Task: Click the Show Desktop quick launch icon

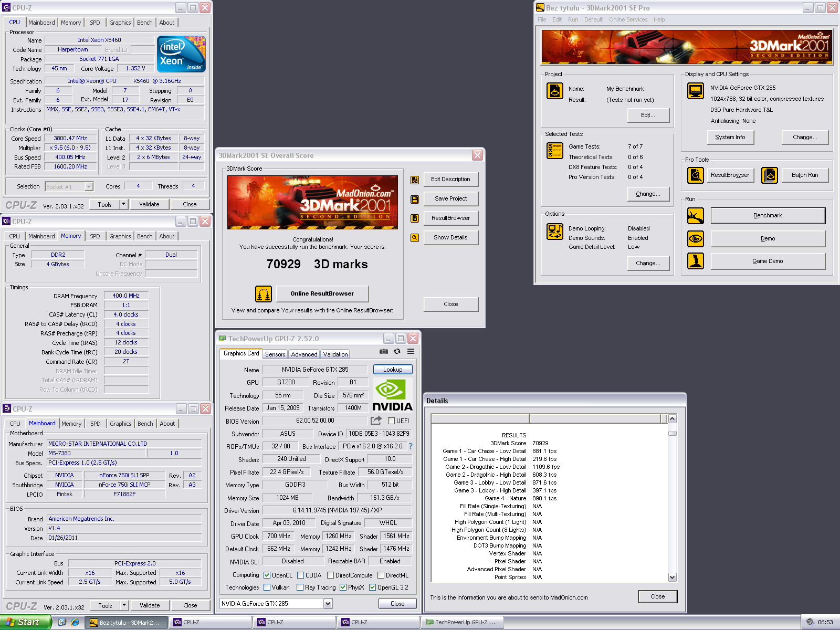Action: pos(62,622)
